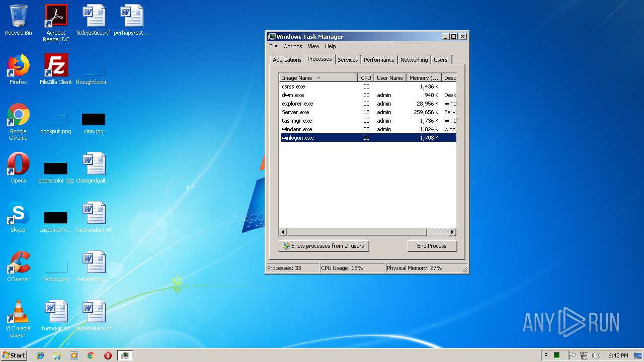Click Show processes from all users
Image resolution: width=644 pixels, height=362 pixels.
(x=324, y=246)
